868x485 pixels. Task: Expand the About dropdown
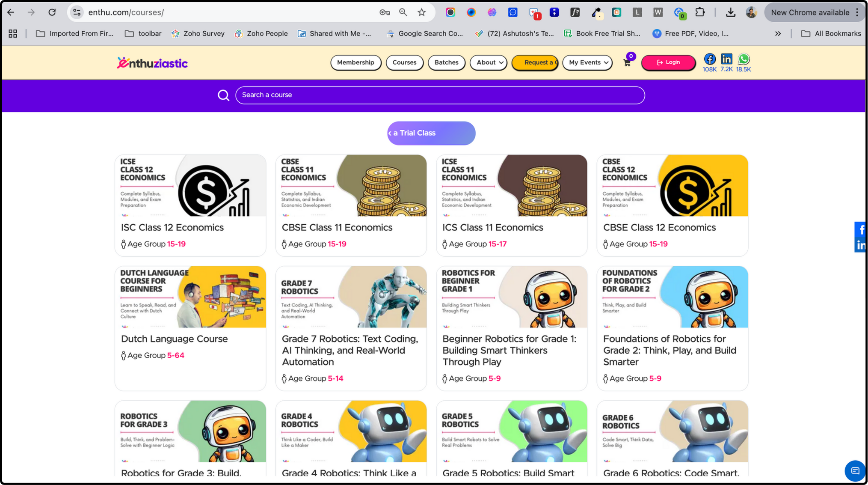pos(489,62)
